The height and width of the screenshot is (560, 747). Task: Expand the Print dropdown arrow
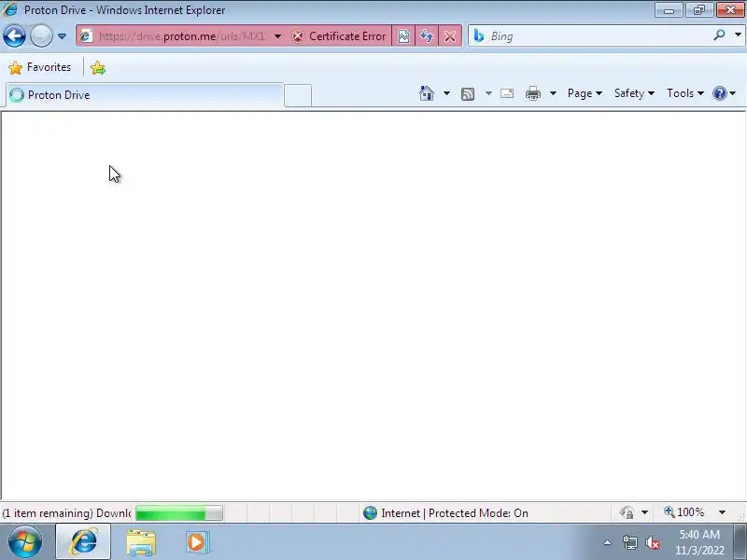(x=553, y=93)
